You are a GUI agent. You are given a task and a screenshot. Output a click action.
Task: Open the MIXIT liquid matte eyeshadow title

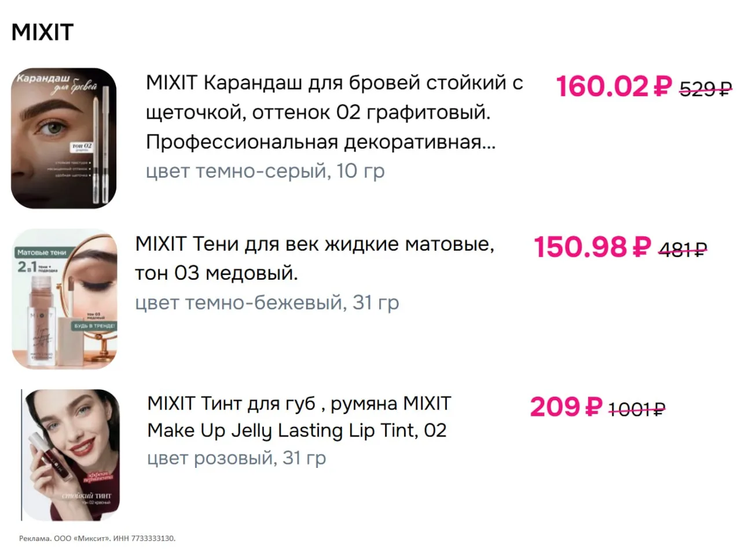coord(314,258)
